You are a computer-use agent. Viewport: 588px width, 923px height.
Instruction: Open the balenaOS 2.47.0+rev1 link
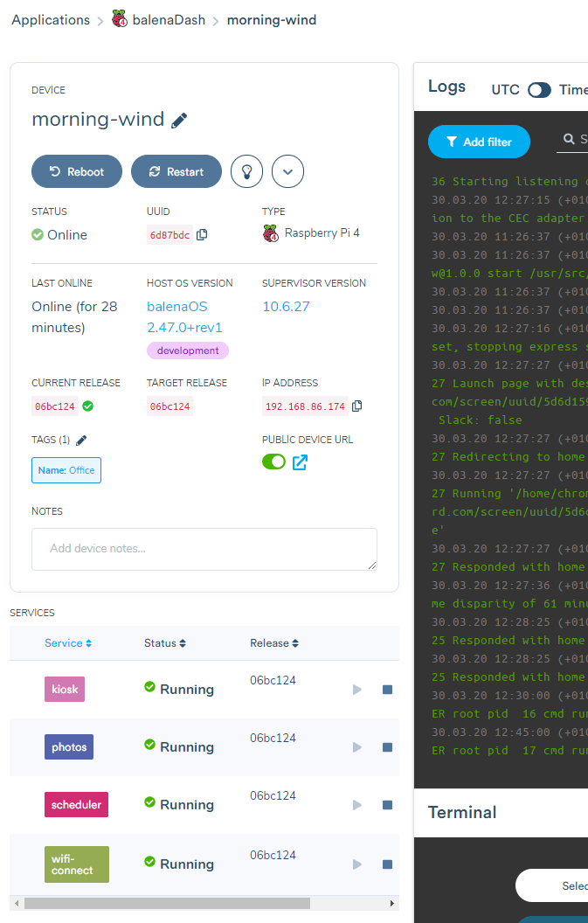point(184,316)
